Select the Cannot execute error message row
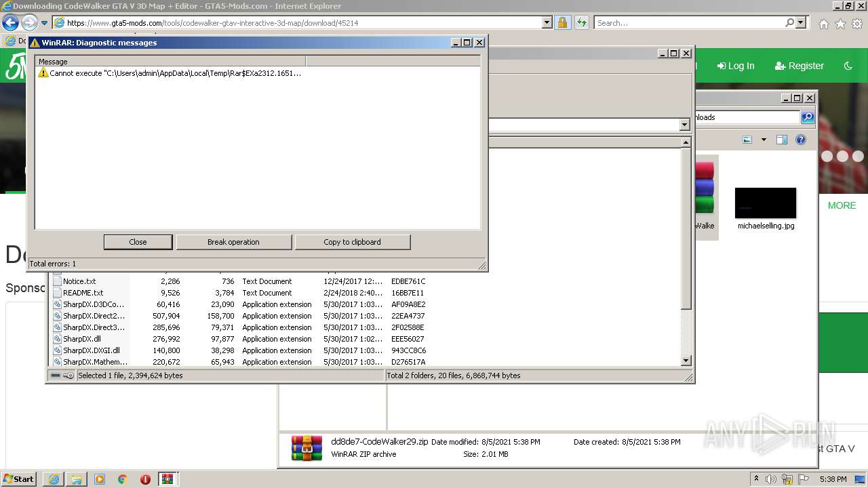Image resolution: width=868 pixels, height=488 pixels. (x=170, y=73)
